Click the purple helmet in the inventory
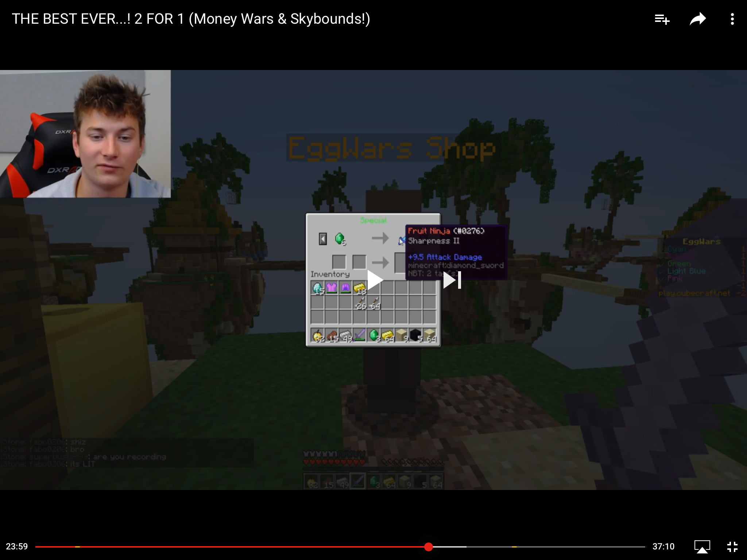Screen dimensions: 747x560 345,288
